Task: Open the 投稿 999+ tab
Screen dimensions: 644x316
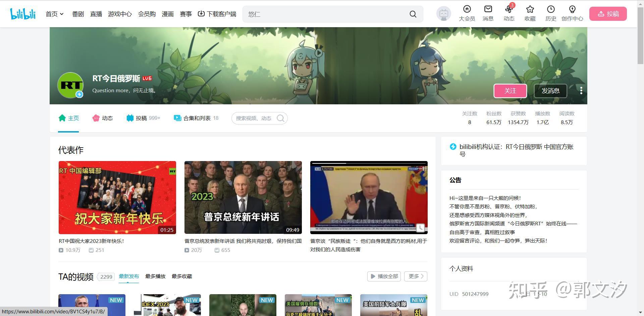Action: coord(143,118)
